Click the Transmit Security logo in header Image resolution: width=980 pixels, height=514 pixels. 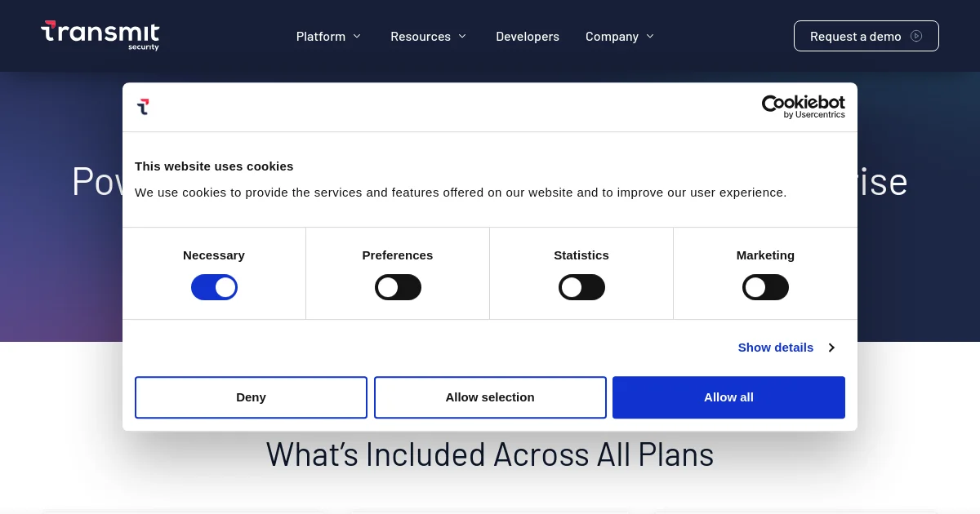coord(100,36)
